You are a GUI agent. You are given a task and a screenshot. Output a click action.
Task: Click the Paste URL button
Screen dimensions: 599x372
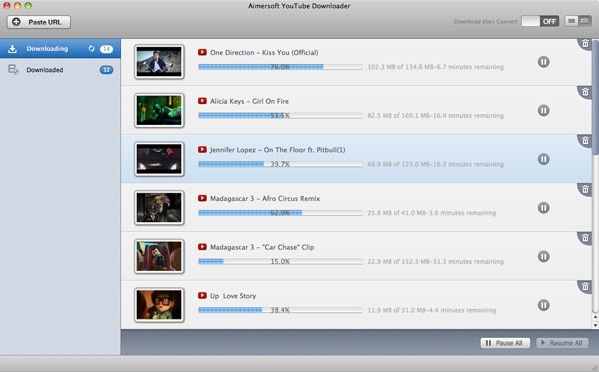[39, 22]
